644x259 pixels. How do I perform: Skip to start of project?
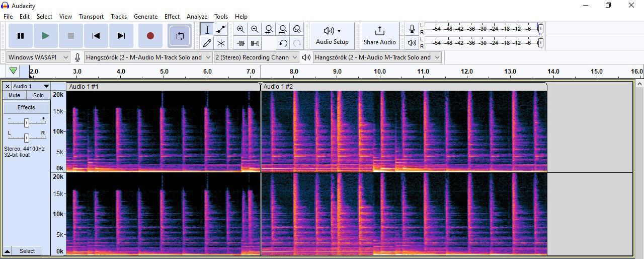[x=96, y=36]
